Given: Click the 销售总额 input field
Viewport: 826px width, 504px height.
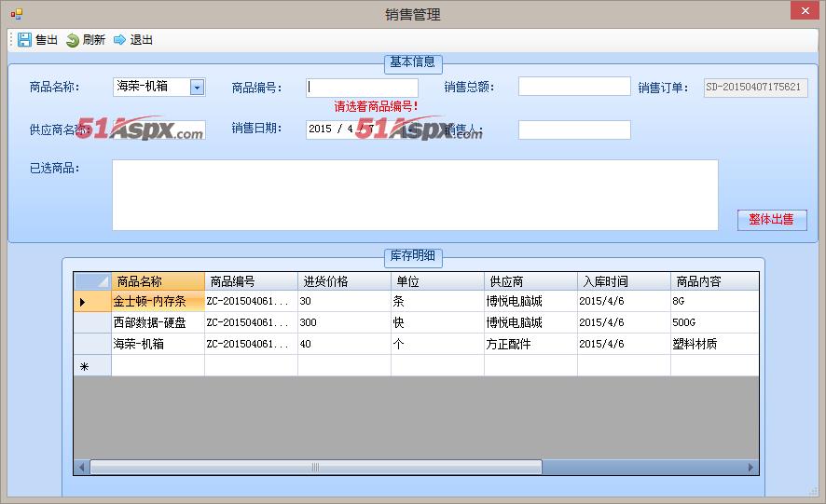Looking at the screenshot, I should (574, 87).
